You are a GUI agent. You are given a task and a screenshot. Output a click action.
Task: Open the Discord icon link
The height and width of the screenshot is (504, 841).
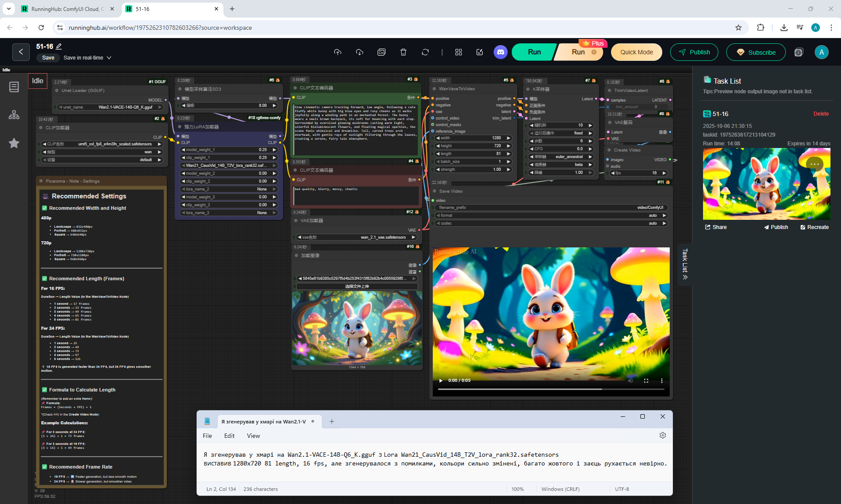501,52
